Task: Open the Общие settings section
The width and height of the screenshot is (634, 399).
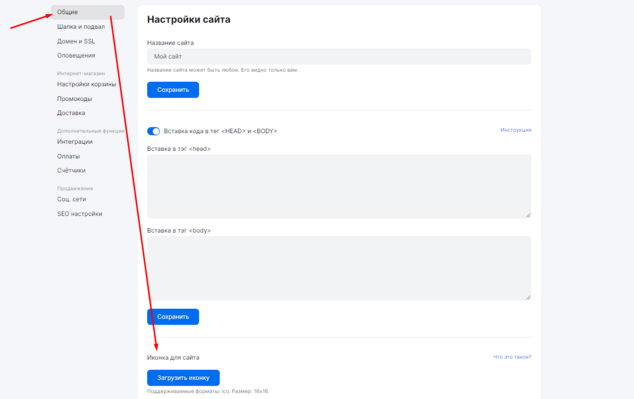Action: [x=87, y=12]
